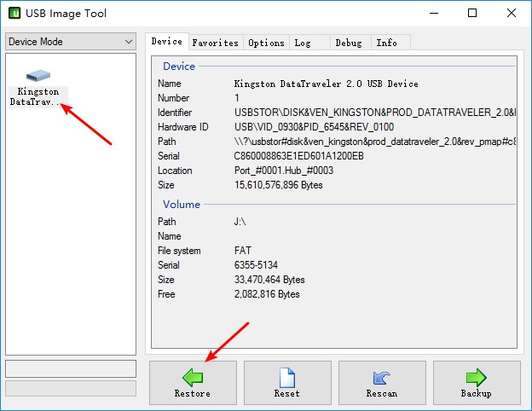
Task: Click the upper progress bar below device list
Action: pos(71,369)
